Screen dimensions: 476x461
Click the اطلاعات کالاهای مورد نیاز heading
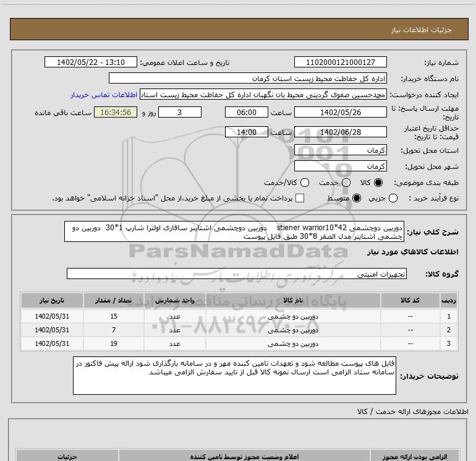coord(412,252)
